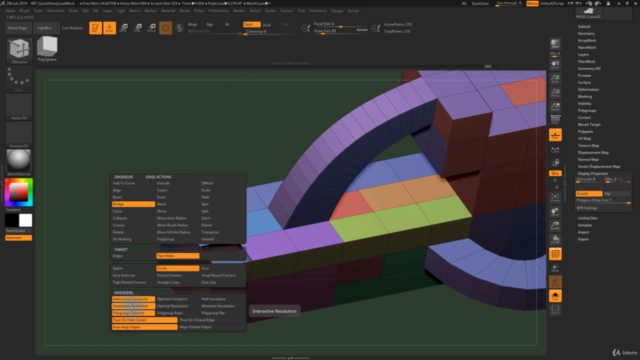Toggle the Xyz rotation button on right shelf
Viewport: 640px width, 360px height.
click(x=555, y=173)
